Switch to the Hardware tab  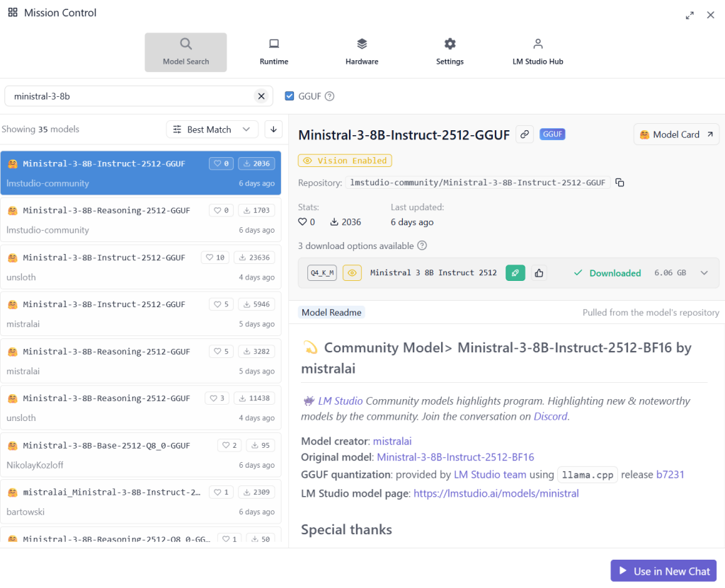click(x=362, y=52)
